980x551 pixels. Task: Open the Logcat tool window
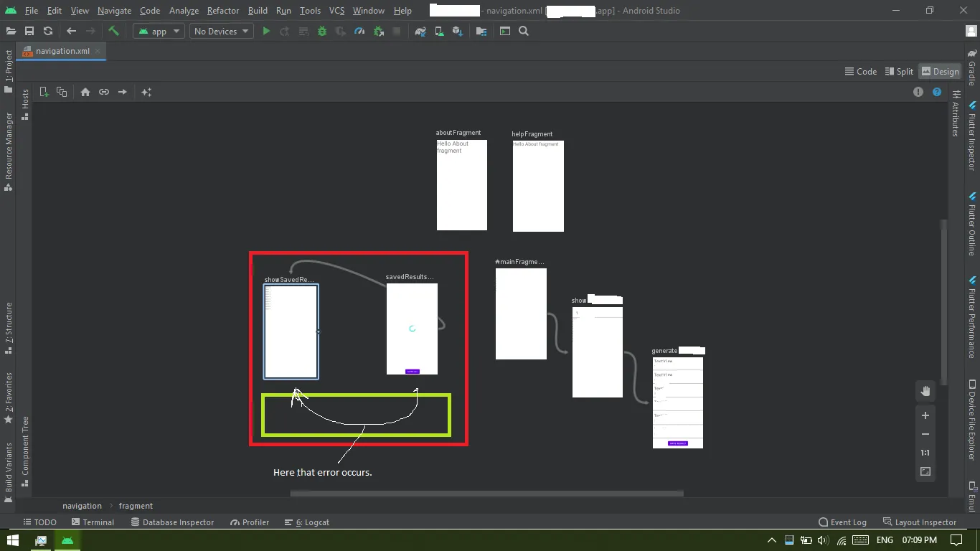307,522
